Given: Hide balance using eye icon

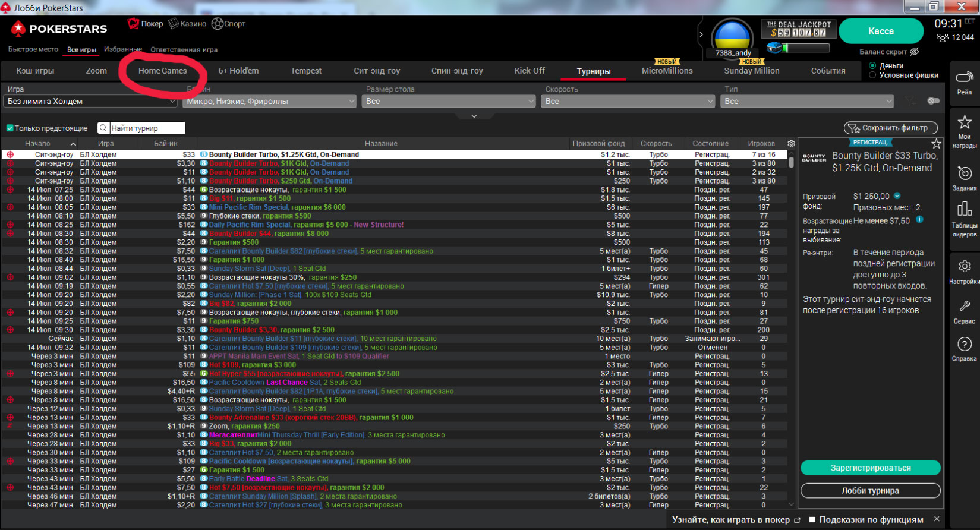Looking at the screenshot, I should pos(915,52).
